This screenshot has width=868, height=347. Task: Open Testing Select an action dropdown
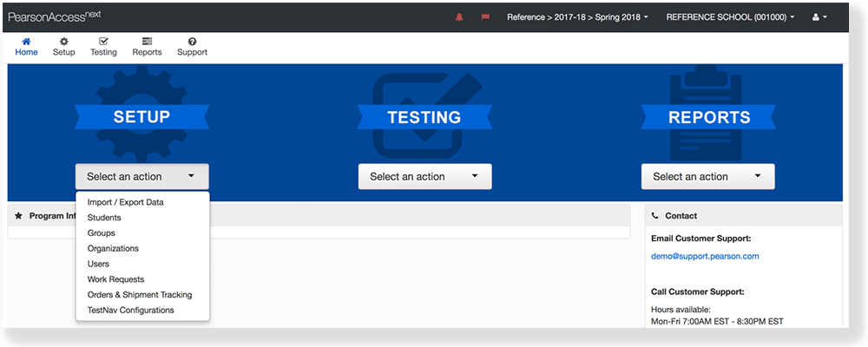coord(424,177)
